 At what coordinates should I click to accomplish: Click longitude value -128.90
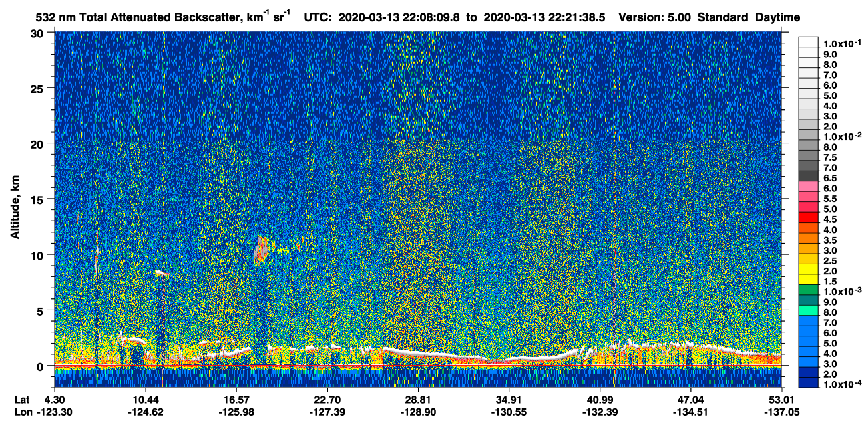[418, 412]
